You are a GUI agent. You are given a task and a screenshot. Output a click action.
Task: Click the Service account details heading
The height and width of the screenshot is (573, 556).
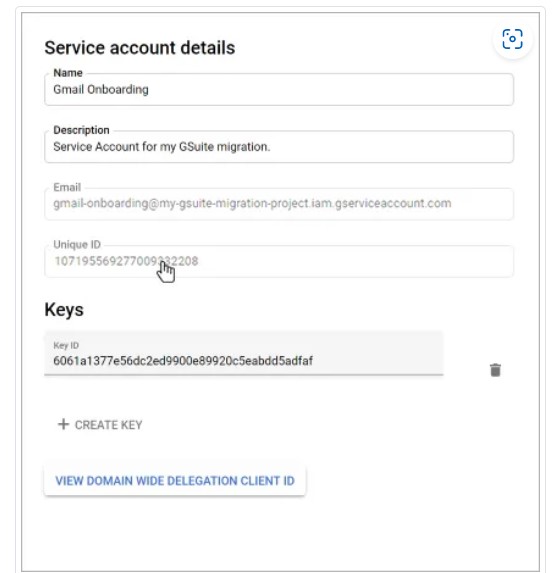140,48
